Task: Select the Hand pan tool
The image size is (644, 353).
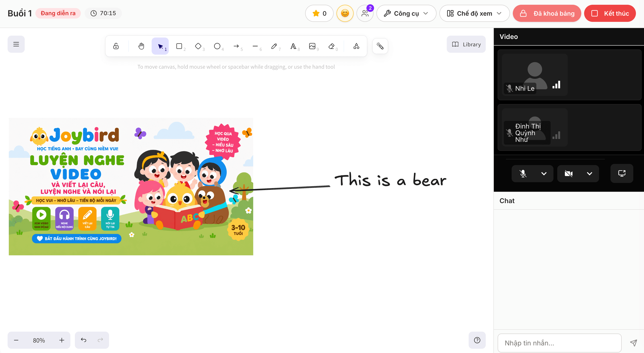Action: coord(141,46)
